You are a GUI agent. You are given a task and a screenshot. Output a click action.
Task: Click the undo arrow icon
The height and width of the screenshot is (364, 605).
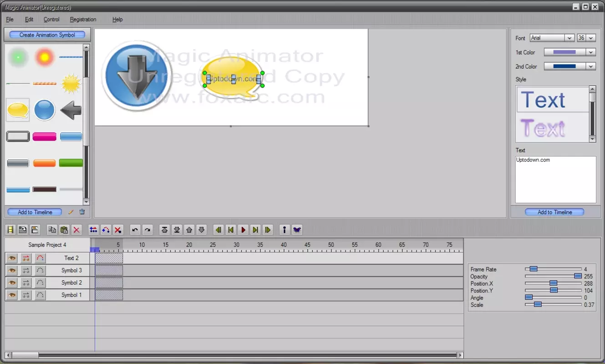pos(135,230)
